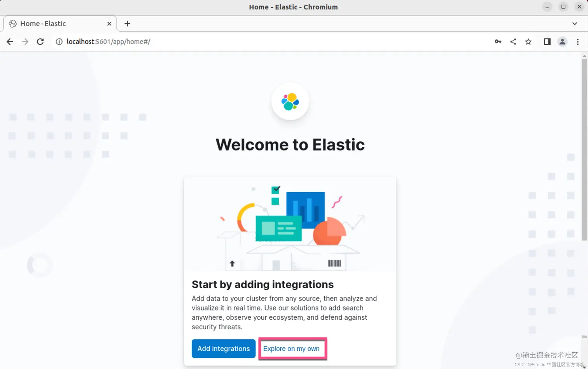Image resolution: width=588 pixels, height=369 pixels.
Task: Close the Chromium window
Action: (579, 7)
